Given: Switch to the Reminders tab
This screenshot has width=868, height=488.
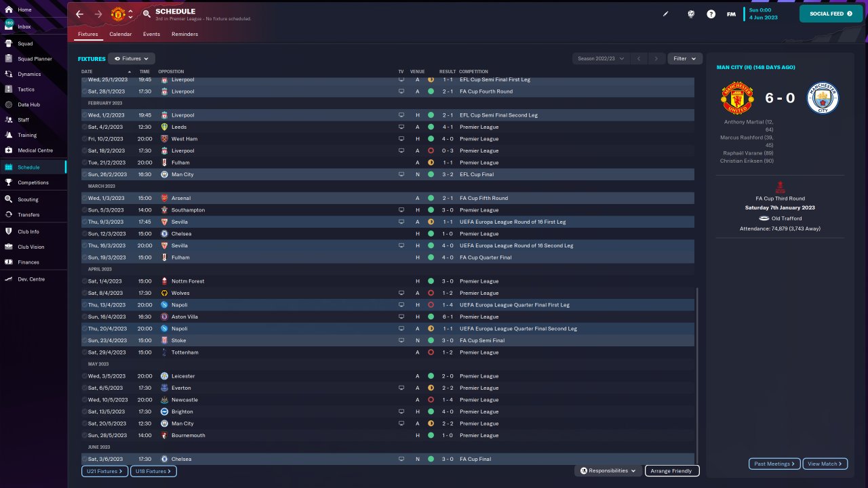Looking at the screenshot, I should pyautogui.click(x=185, y=34).
